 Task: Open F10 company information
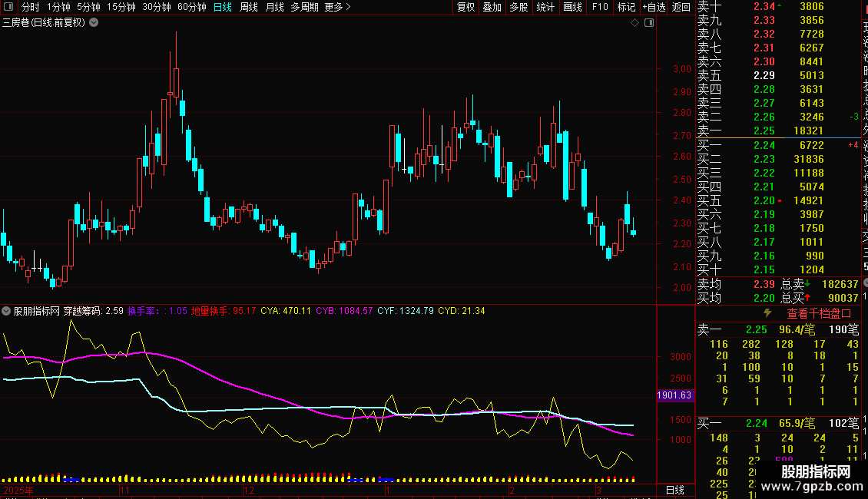600,7
